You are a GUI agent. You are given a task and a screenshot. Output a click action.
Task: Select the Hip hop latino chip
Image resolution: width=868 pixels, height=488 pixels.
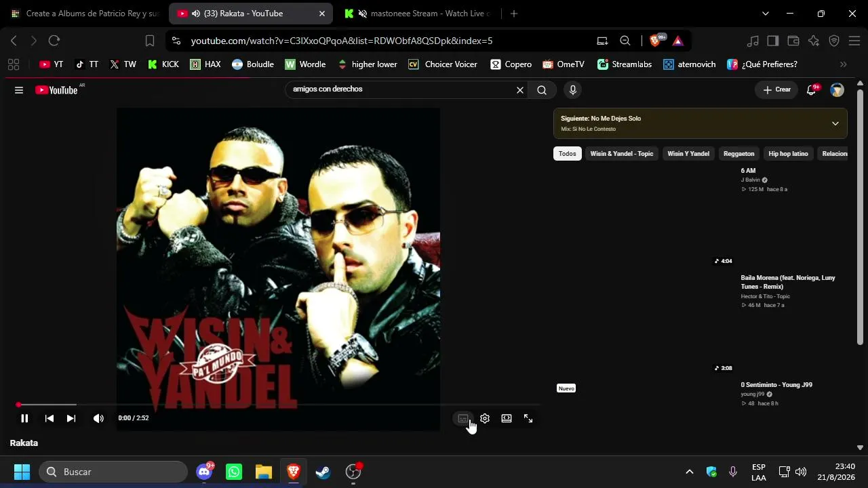[789, 154]
